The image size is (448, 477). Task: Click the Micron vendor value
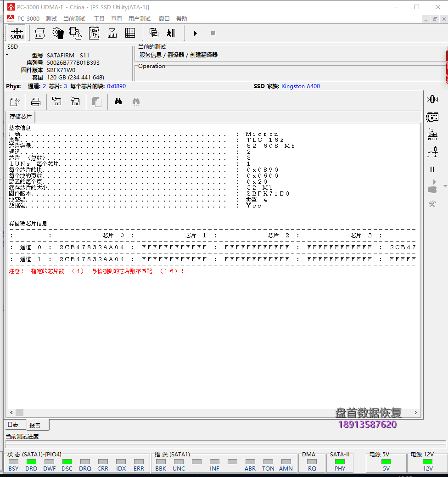pos(262,134)
